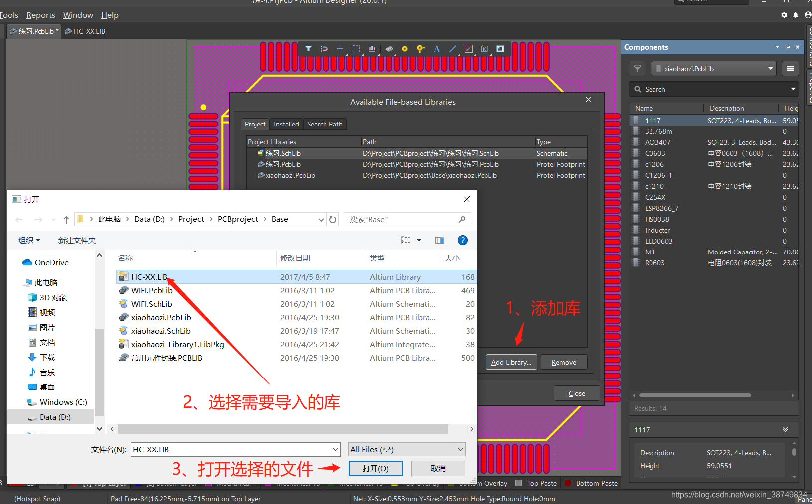Select the AO3407 component row

coord(714,142)
